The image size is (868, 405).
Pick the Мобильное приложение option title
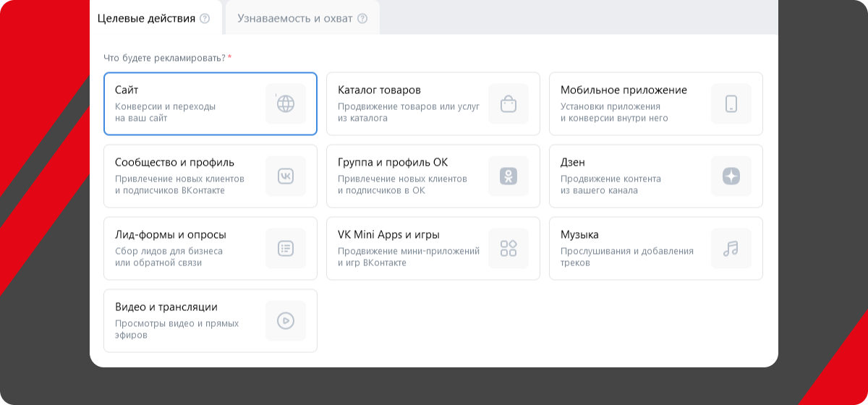pos(624,90)
